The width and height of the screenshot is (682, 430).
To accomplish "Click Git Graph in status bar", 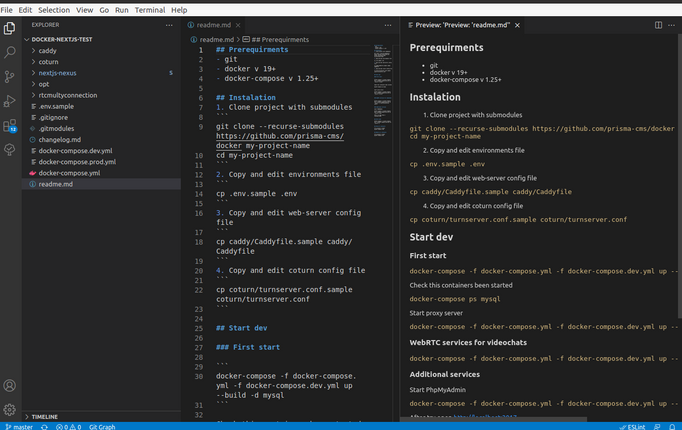I will (102, 427).
